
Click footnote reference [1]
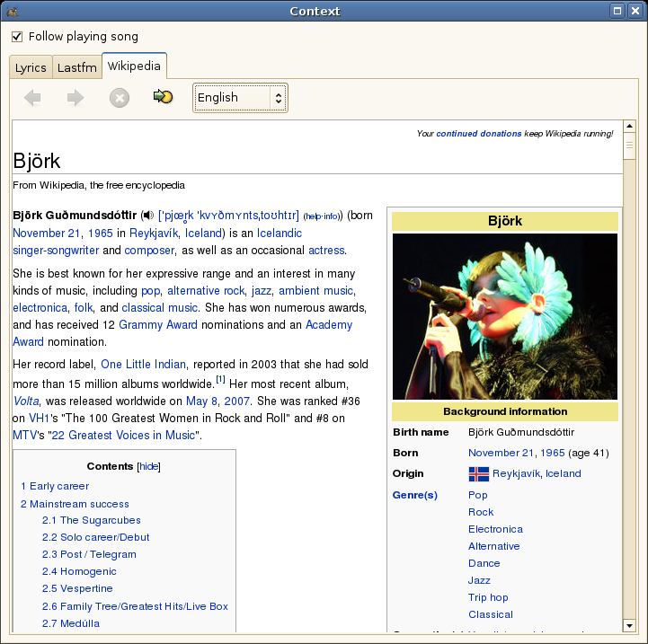[221, 379]
